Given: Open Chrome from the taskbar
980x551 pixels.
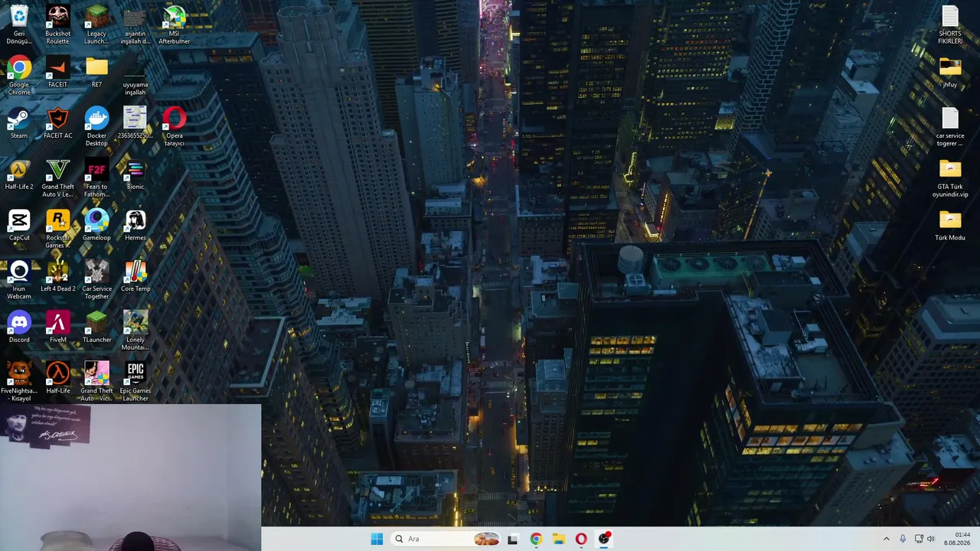Looking at the screenshot, I should 535,539.
